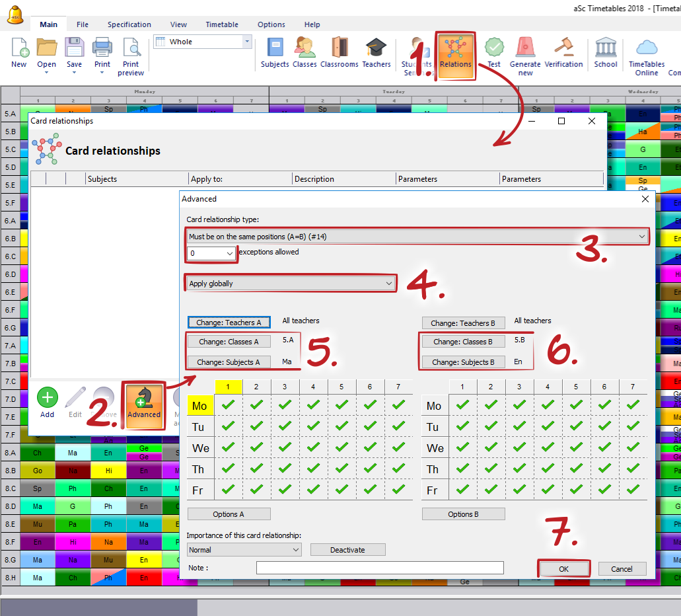Screen dimensions: 681x616
Task: Open the Teachers graduation cap icon
Action: point(376,49)
